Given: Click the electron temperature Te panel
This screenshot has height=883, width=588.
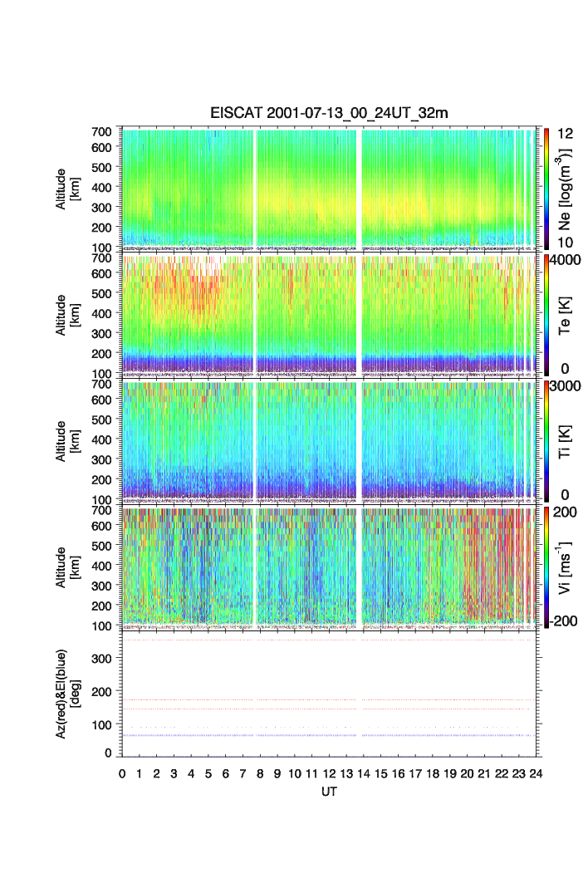Looking at the screenshot, I should 329,315.
